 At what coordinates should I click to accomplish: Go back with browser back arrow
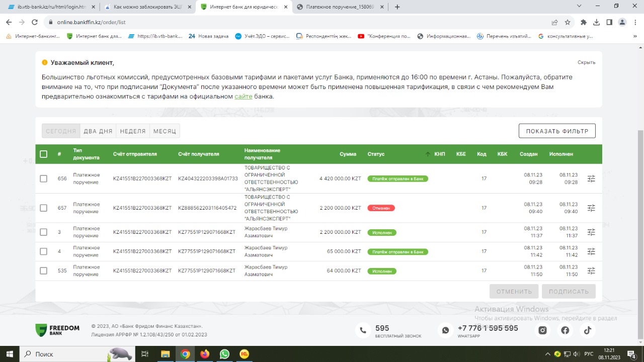click(x=9, y=22)
